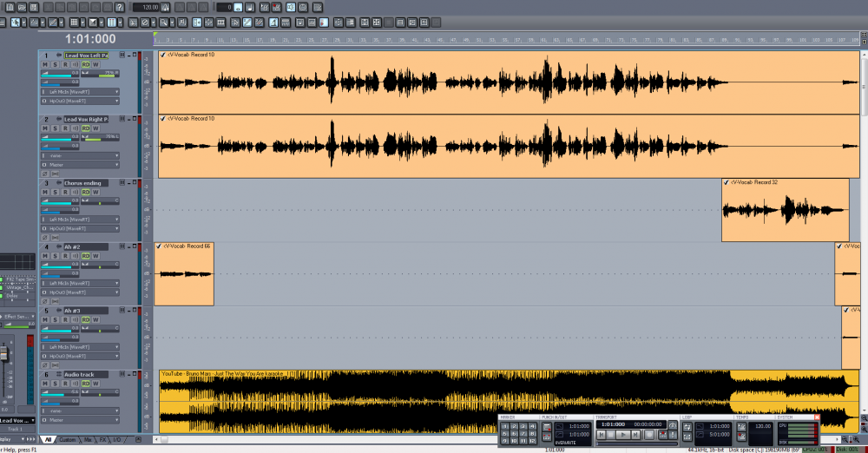Mute the Lead Vox Left track
The image size is (868, 453).
pyautogui.click(x=45, y=65)
